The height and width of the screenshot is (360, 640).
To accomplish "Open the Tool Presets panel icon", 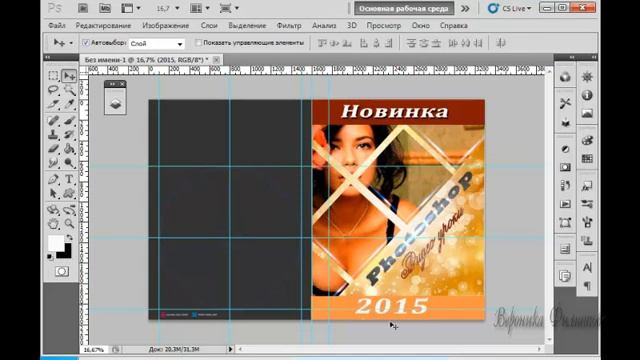I will [565, 103].
